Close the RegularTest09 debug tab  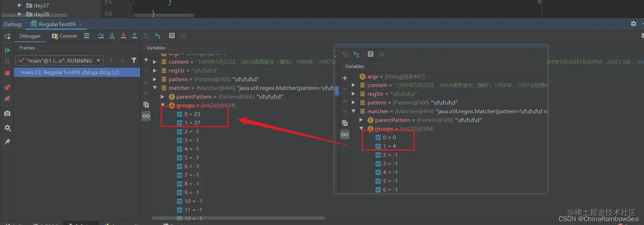click(x=80, y=24)
